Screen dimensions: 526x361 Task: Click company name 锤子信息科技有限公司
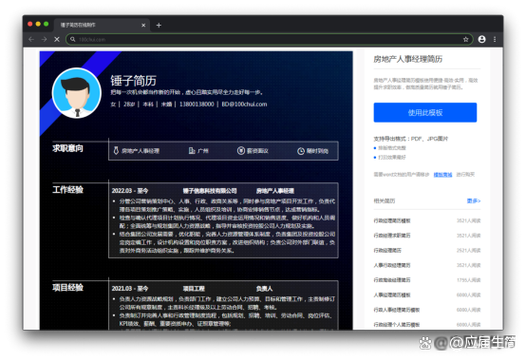click(210, 191)
